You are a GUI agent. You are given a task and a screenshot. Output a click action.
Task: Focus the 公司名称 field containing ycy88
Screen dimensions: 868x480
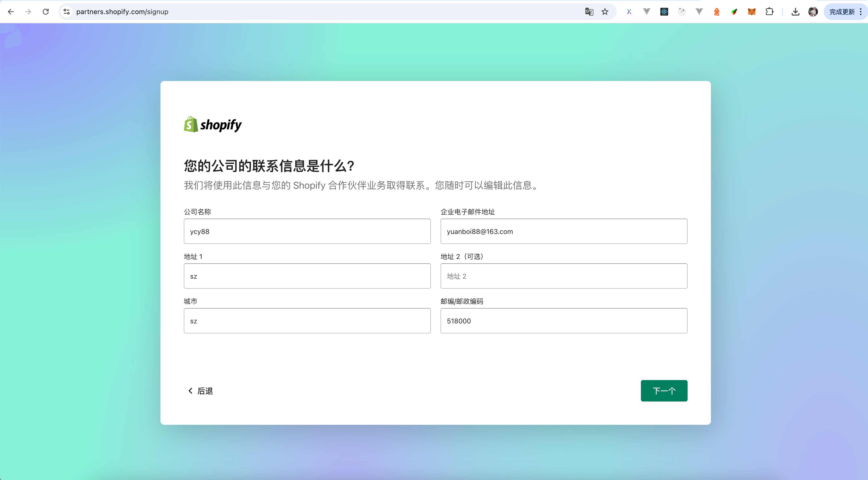pyautogui.click(x=307, y=231)
